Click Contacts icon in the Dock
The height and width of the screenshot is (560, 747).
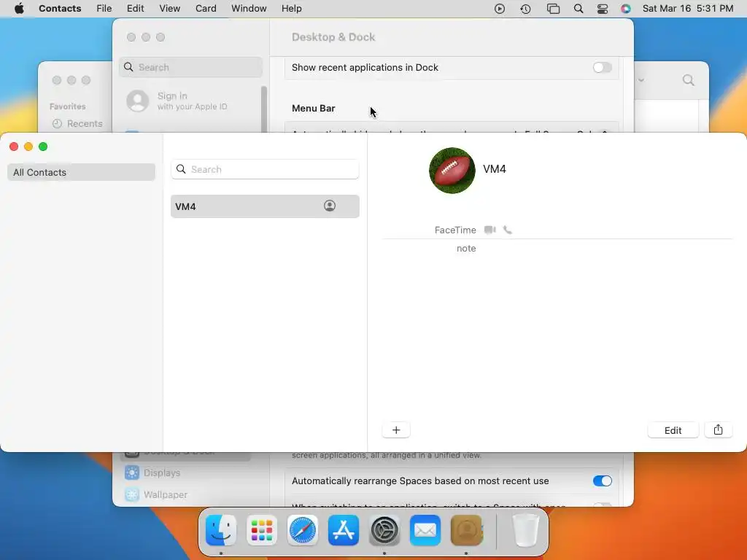pos(466,530)
